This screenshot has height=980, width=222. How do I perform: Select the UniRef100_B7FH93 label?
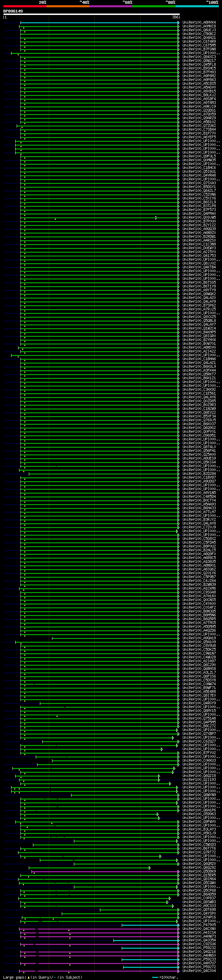tap(199, 72)
